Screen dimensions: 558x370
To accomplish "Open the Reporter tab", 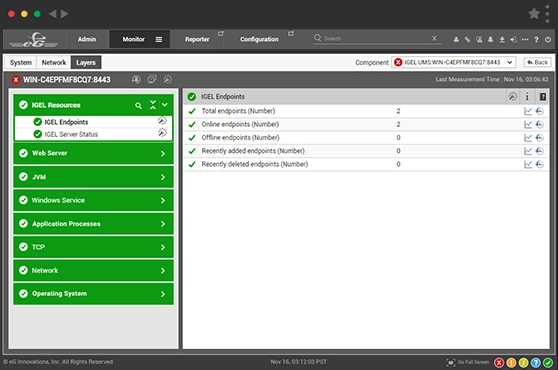I will (197, 39).
